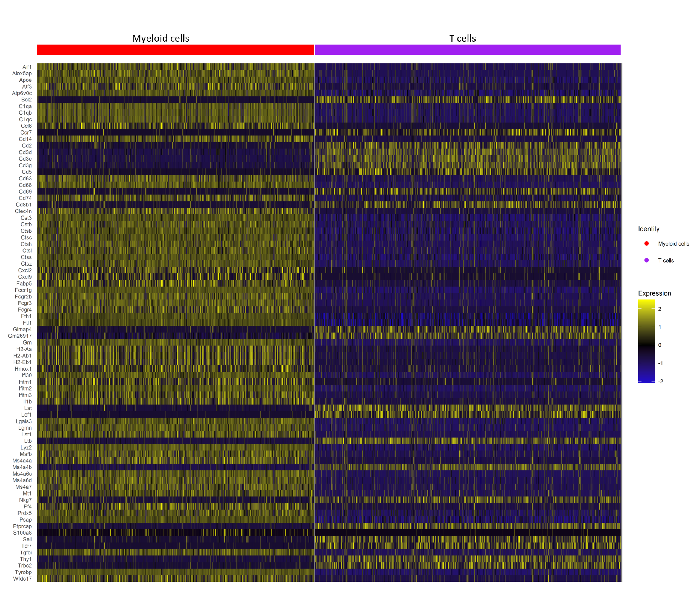
Task: Click the purple T cells legend dot
Action: 646,260
